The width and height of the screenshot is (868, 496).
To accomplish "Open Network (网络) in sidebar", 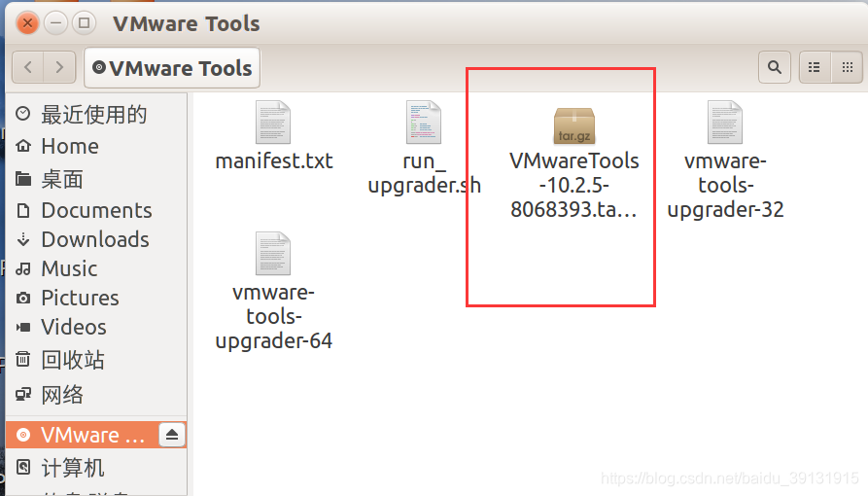I will click(96, 395).
